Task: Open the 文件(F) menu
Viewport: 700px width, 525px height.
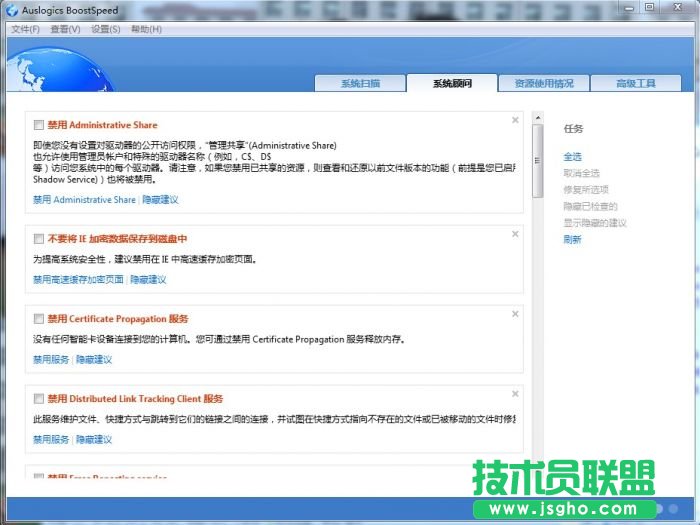Action: [x=25, y=29]
